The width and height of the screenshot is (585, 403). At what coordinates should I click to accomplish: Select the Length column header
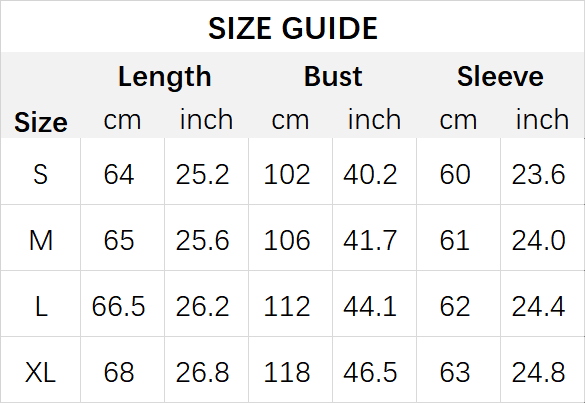(165, 77)
